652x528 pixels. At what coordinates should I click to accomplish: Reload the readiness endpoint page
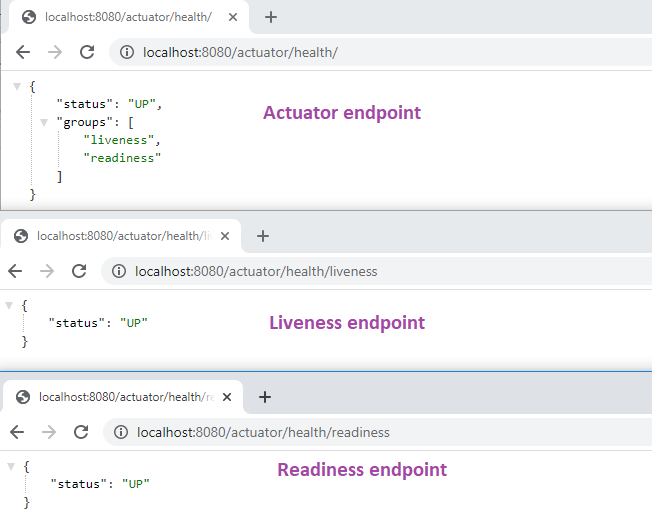pos(81,432)
